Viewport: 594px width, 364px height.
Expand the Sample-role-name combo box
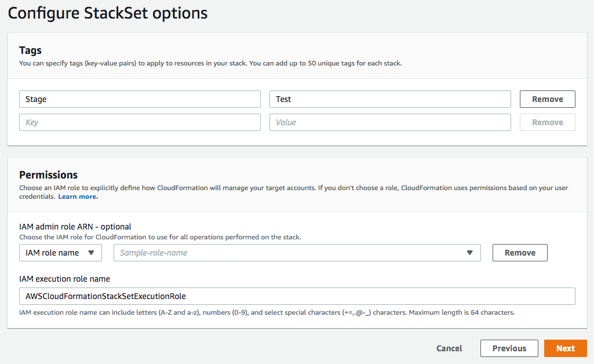coord(297,253)
